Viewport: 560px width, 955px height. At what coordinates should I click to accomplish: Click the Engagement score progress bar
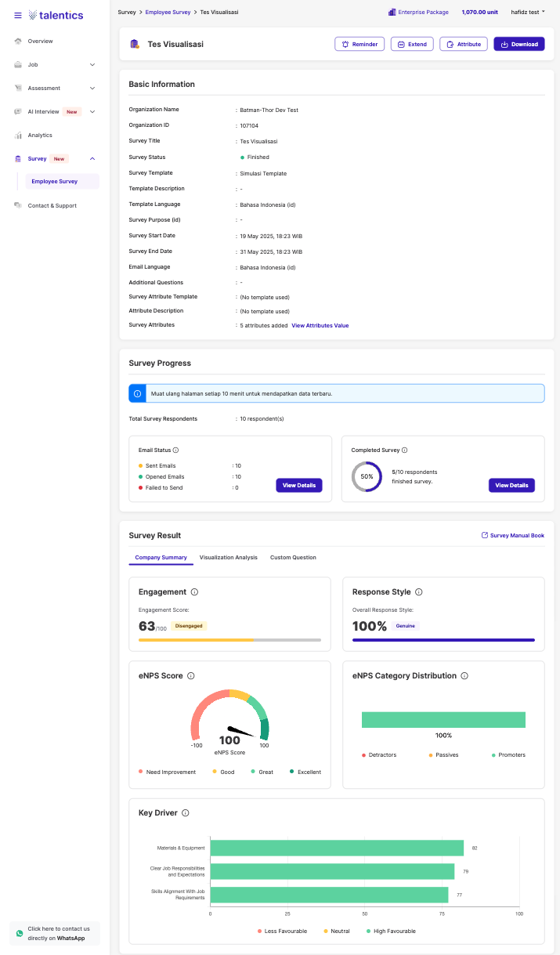(229, 640)
